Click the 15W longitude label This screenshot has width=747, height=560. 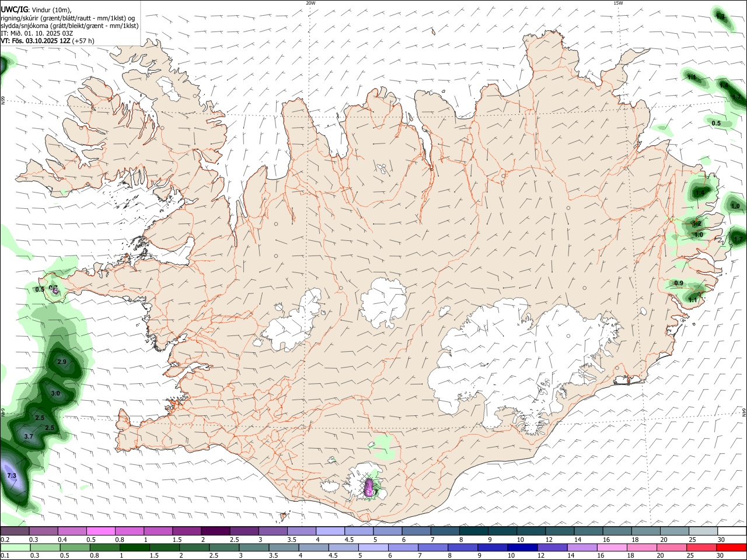(x=618, y=3)
